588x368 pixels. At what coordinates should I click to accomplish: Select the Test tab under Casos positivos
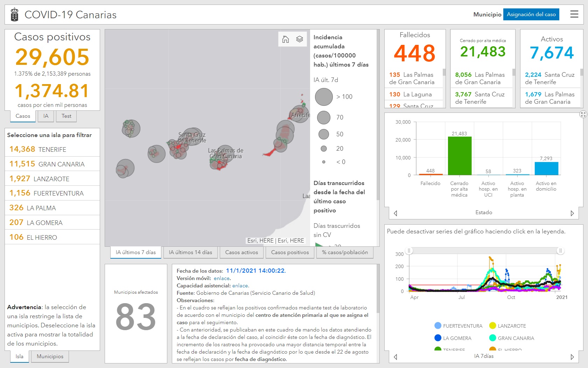coord(66,116)
